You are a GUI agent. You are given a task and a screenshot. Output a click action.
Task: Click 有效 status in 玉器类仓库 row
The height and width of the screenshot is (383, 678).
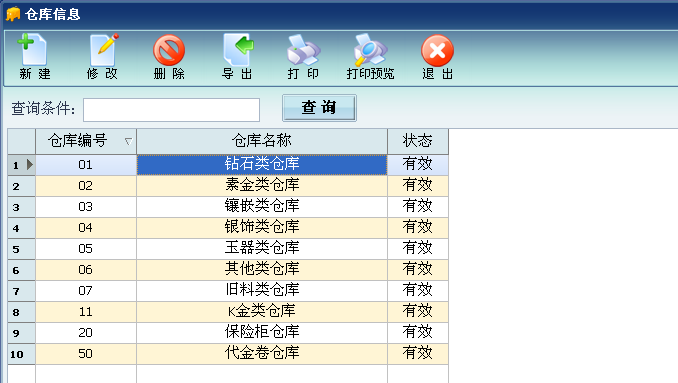click(418, 249)
